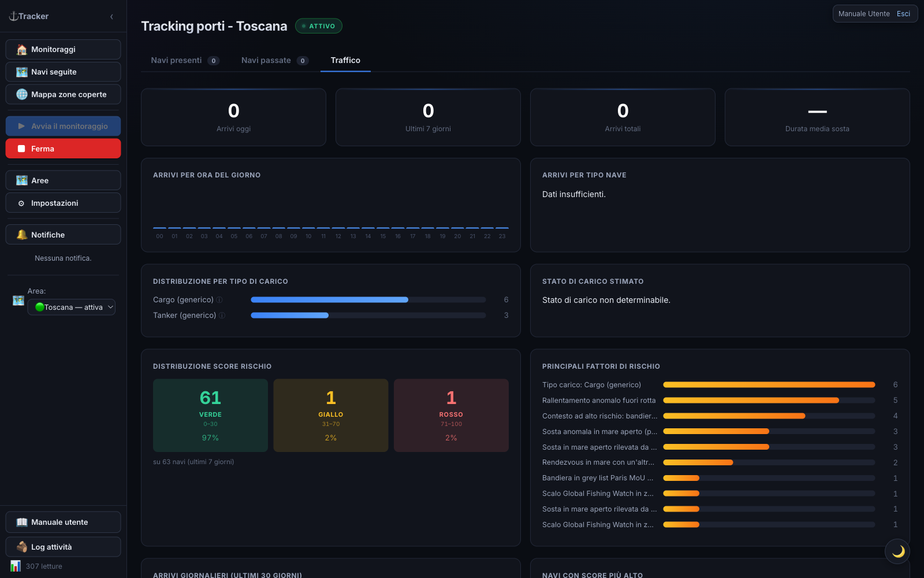Click the anchor Tracker logo icon
The image size is (924, 578).
[13, 16]
